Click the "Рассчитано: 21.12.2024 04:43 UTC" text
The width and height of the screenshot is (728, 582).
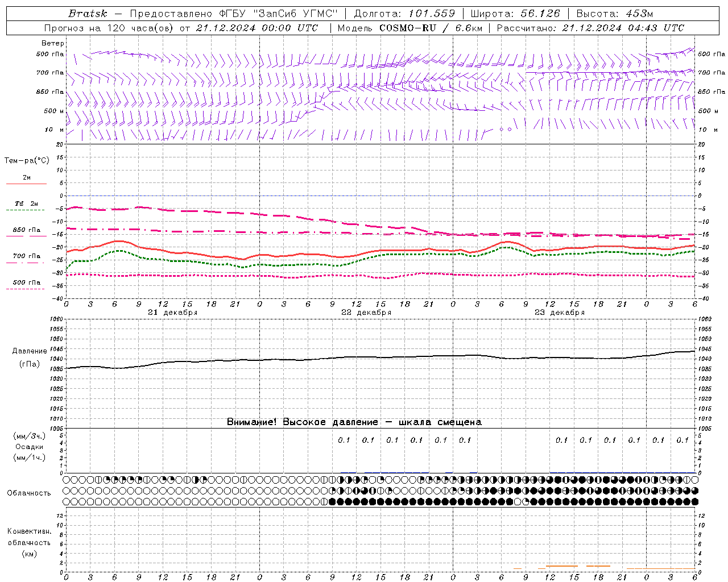(x=590, y=28)
